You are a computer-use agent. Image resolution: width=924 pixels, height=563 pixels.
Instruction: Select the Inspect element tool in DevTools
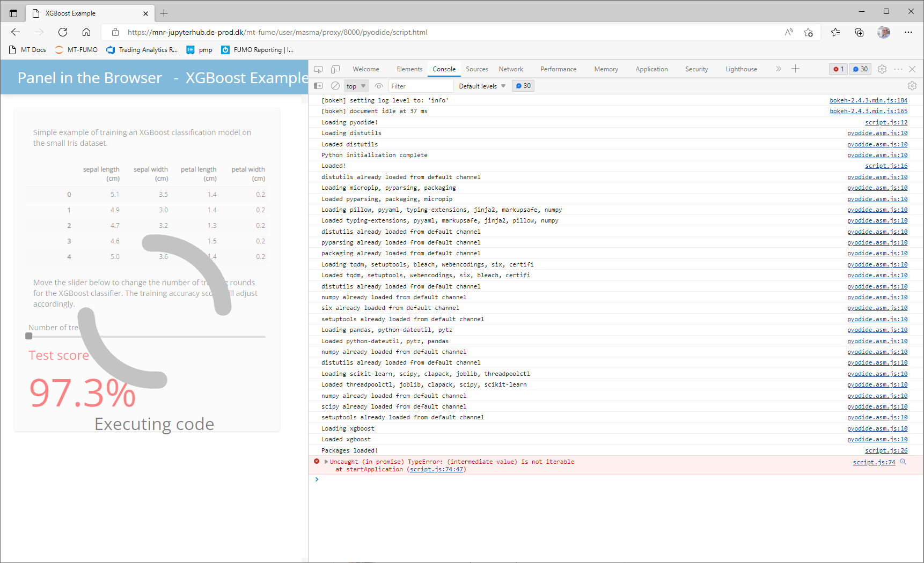click(318, 69)
